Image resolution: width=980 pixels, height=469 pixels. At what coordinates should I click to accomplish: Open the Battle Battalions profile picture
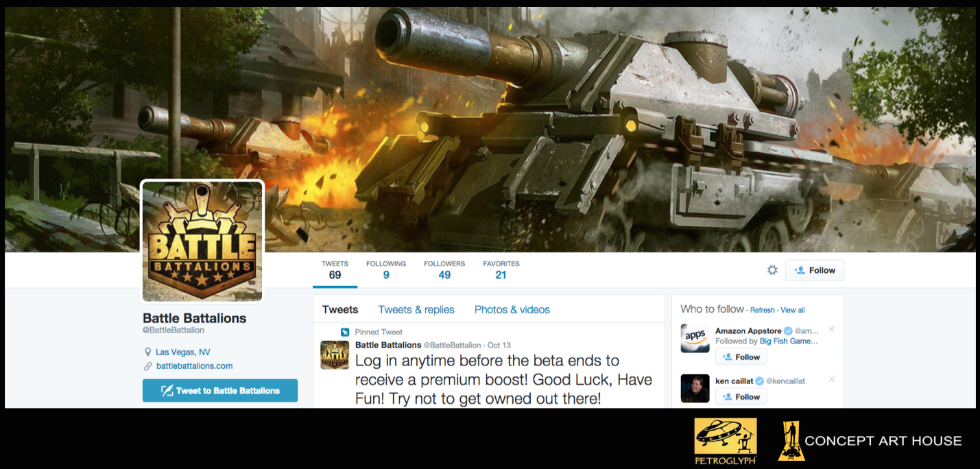click(202, 241)
